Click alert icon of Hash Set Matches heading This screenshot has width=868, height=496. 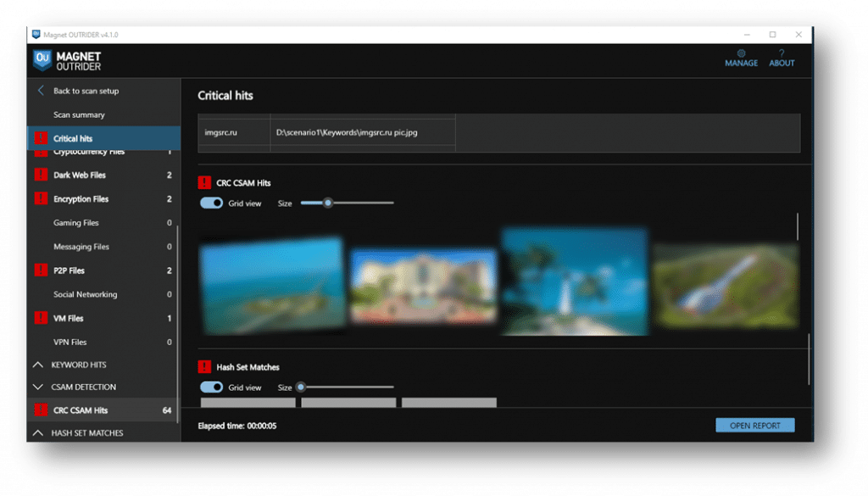pyautogui.click(x=204, y=366)
